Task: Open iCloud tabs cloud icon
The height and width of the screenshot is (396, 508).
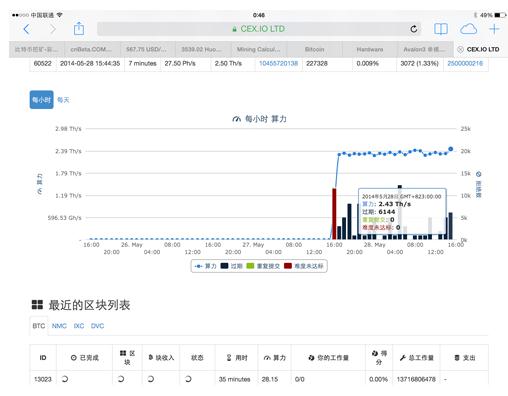Action: [x=468, y=29]
